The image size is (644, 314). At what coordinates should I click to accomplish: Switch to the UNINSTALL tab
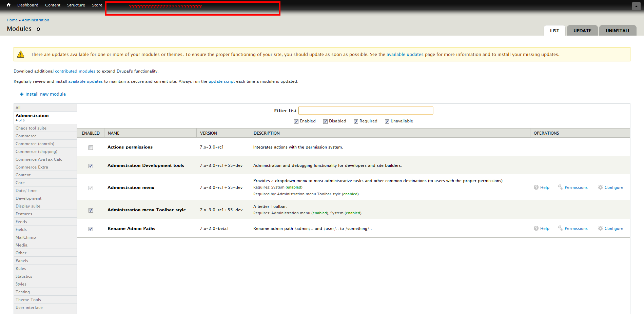(x=618, y=31)
